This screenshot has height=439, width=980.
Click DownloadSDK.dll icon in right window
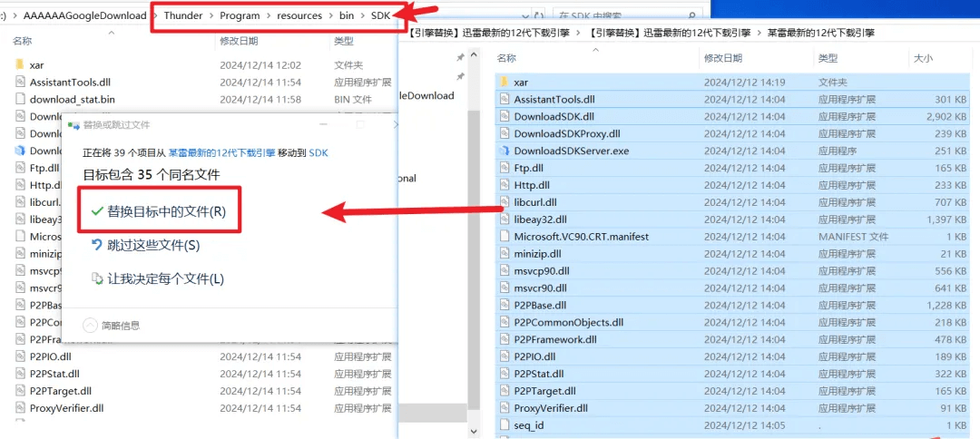[x=505, y=117]
